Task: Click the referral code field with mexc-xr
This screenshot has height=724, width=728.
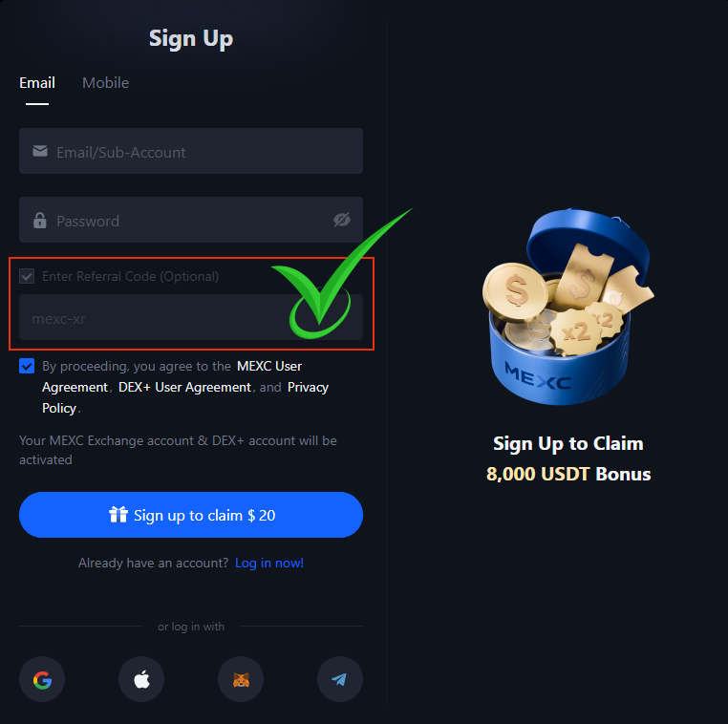Action: pos(191,317)
